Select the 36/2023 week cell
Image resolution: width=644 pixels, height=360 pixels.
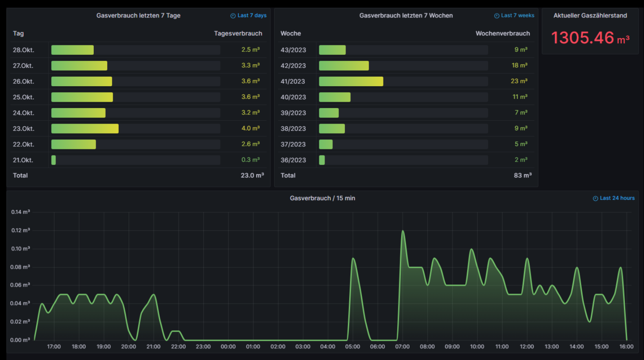click(293, 160)
